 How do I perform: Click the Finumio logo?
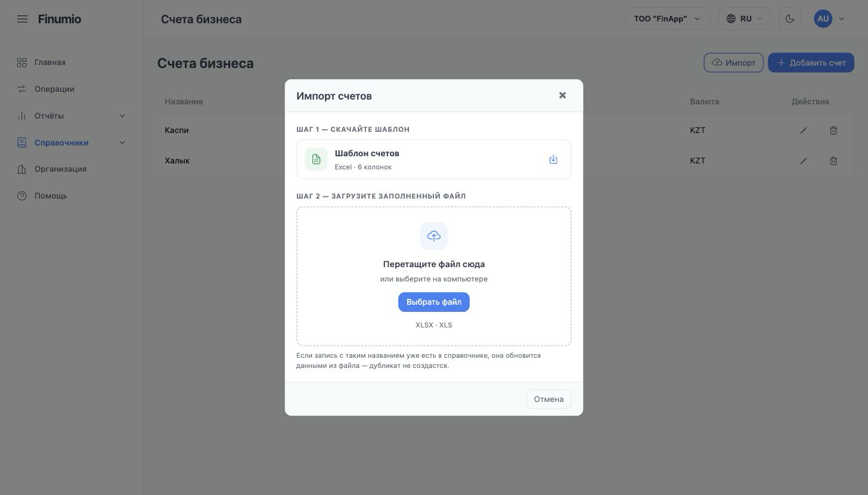click(x=60, y=19)
